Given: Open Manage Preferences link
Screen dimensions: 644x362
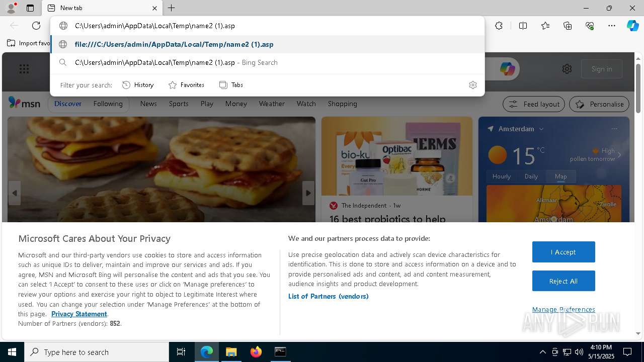Looking at the screenshot, I should pyautogui.click(x=563, y=309).
